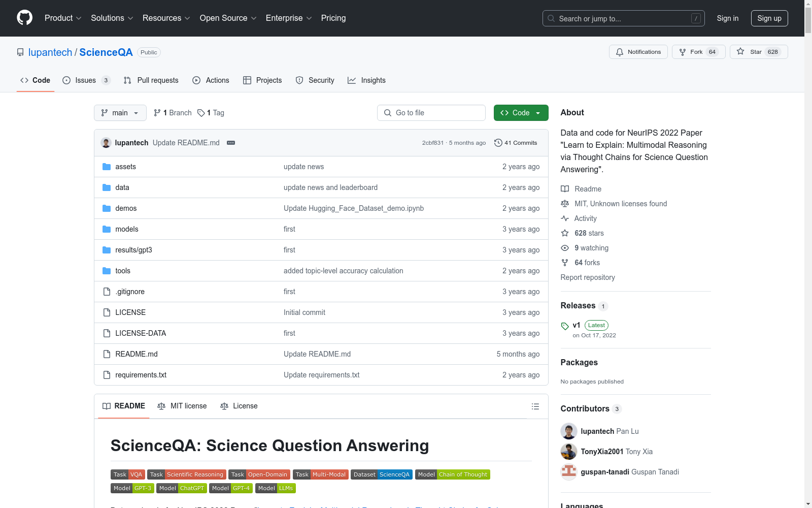This screenshot has height=508, width=812.
Task: Click the README.md file icon
Action: pos(107,354)
